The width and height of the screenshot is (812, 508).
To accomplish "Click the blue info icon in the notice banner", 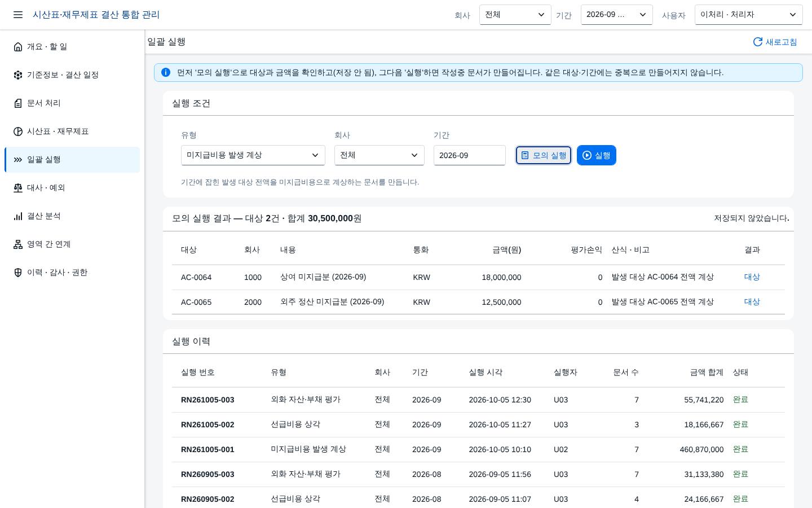I will coord(166,72).
